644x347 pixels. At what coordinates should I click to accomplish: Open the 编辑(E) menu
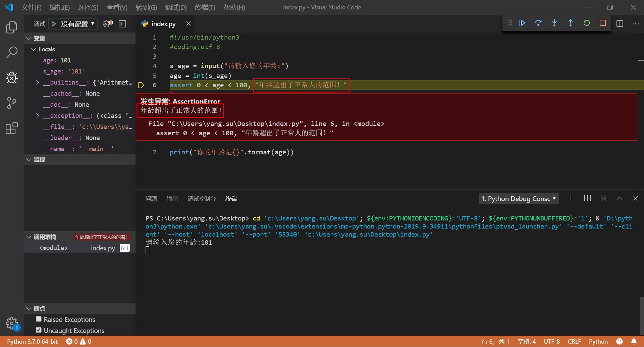coord(59,7)
